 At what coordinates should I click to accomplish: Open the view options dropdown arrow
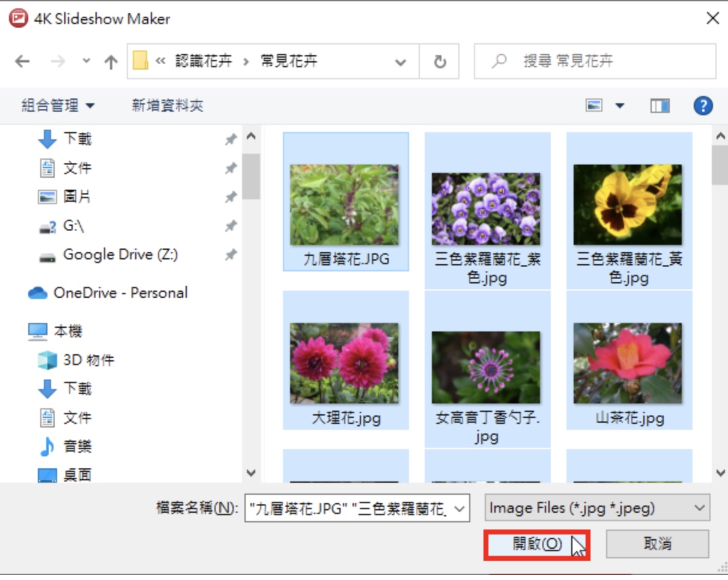620,106
